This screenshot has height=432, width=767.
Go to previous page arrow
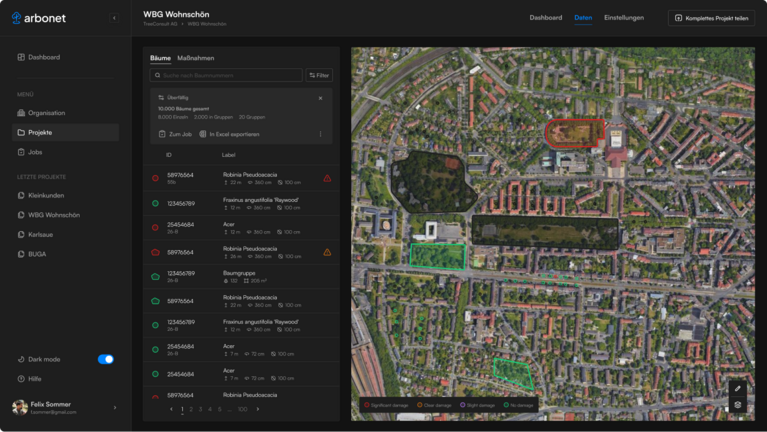click(171, 409)
